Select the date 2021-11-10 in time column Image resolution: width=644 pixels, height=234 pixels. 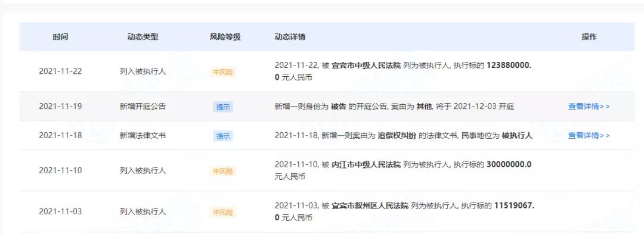point(60,170)
